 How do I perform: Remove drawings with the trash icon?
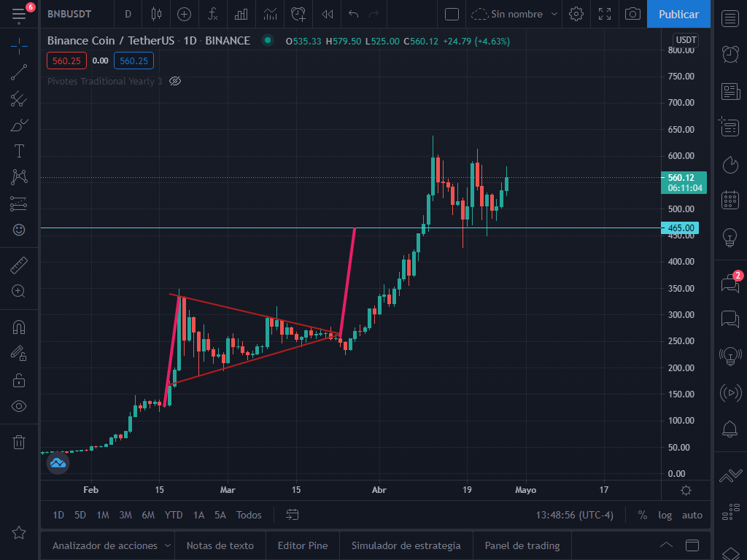tap(19, 443)
